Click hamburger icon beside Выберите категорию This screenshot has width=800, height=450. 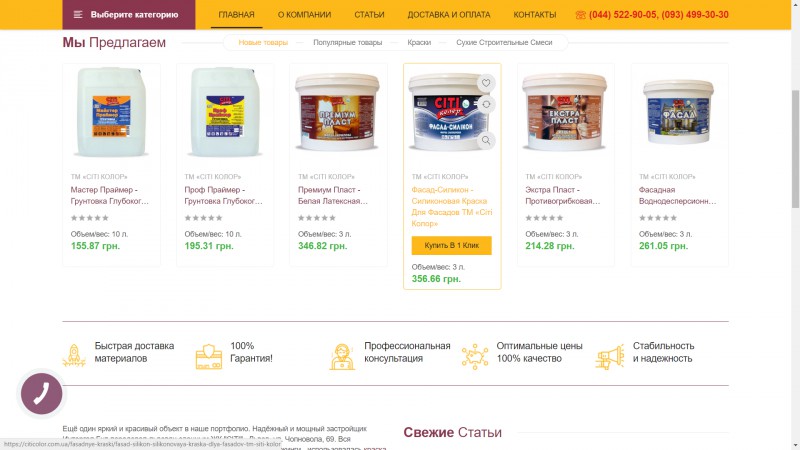pos(78,15)
